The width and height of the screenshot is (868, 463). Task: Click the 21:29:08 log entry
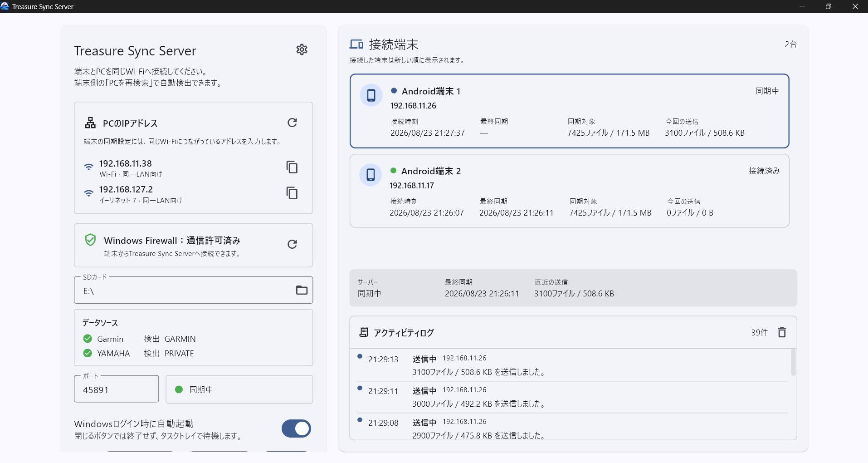(572, 428)
